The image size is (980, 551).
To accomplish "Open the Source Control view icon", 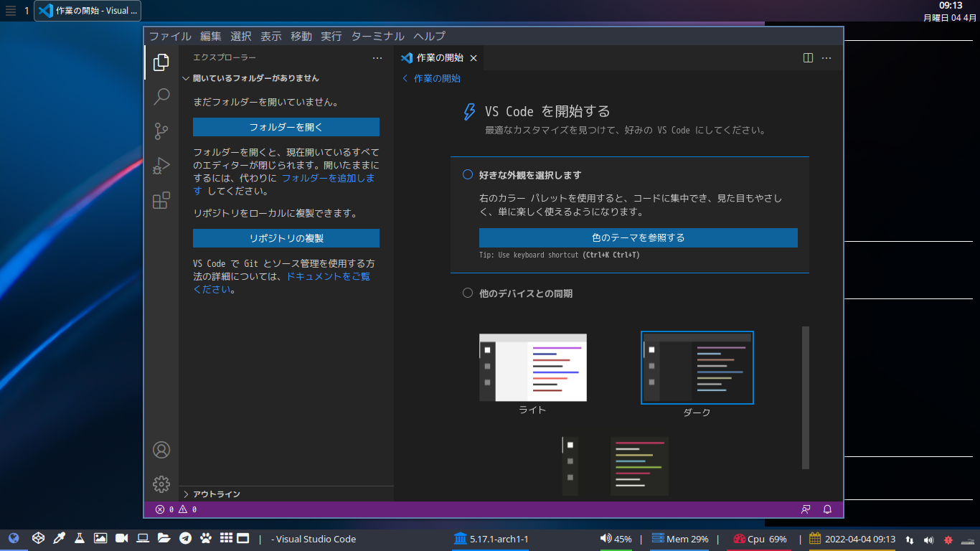I will (161, 131).
